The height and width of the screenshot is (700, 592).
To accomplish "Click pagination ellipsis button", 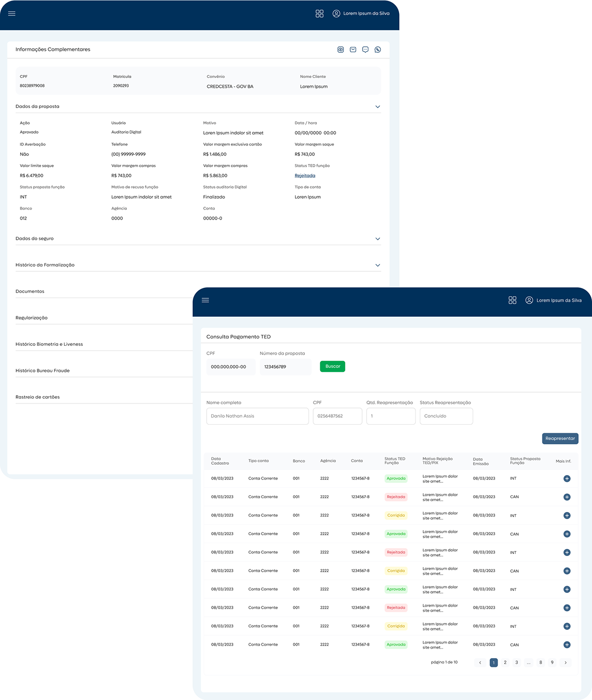I will [x=528, y=663].
